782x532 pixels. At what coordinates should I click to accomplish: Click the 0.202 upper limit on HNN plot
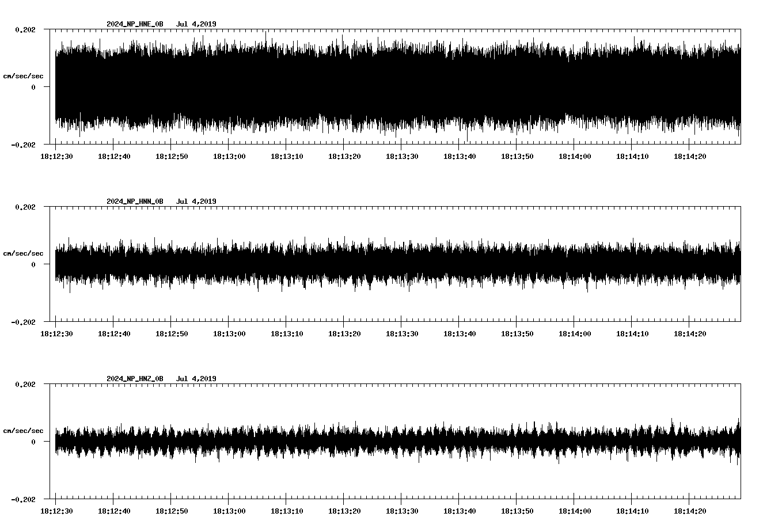25,207
